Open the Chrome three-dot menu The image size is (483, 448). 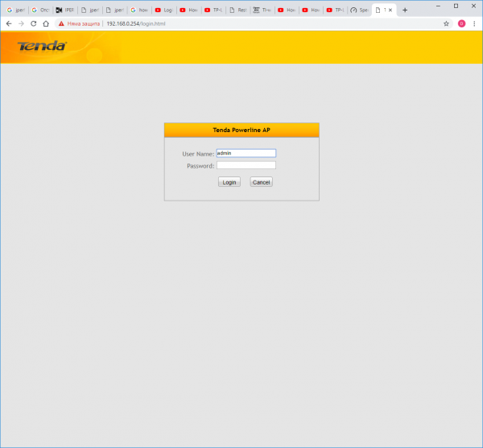click(474, 23)
